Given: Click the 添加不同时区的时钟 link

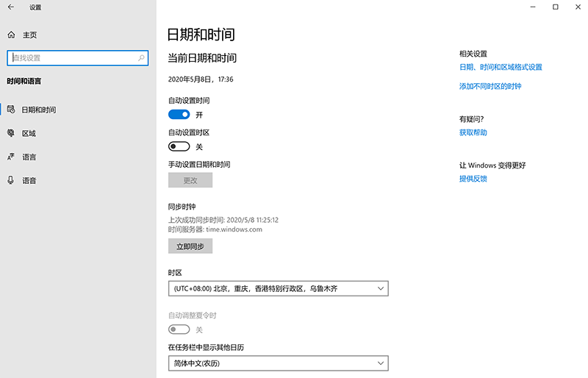Looking at the screenshot, I should (x=490, y=86).
